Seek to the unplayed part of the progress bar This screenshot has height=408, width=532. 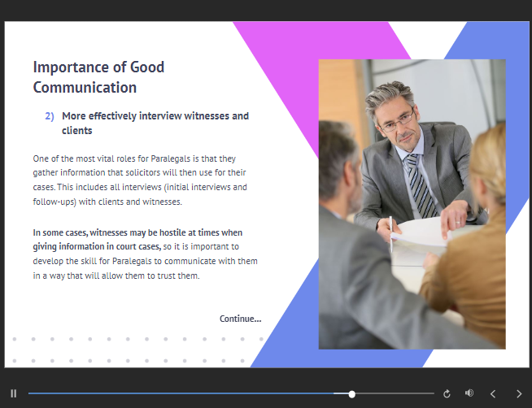click(395, 393)
